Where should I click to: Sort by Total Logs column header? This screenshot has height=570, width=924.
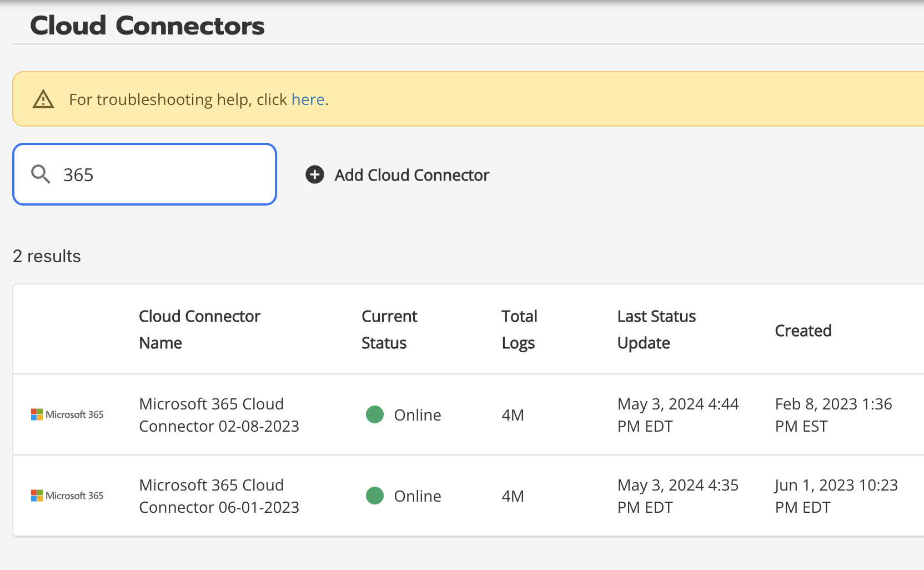(519, 329)
